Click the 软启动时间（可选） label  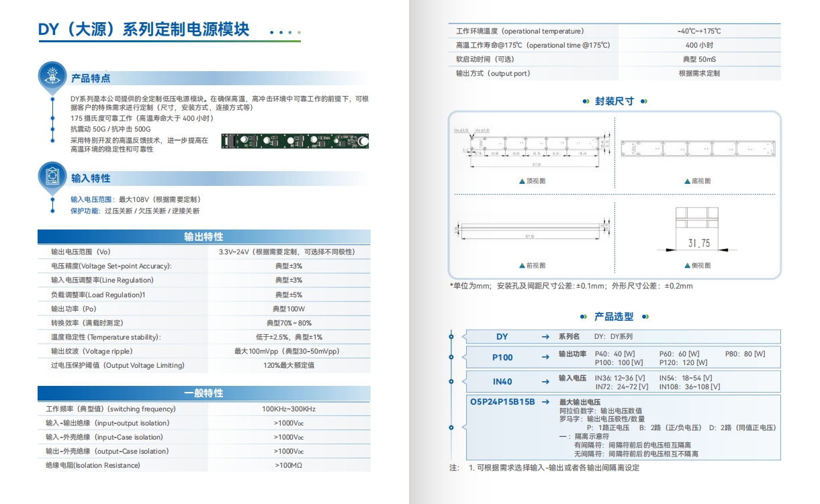tap(486, 59)
